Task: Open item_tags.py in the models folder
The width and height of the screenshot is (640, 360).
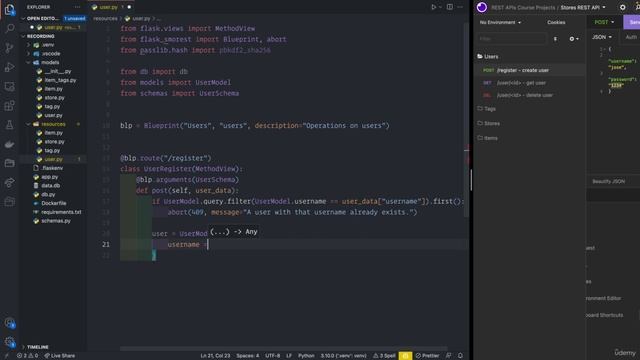Action: (x=60, y=80)
